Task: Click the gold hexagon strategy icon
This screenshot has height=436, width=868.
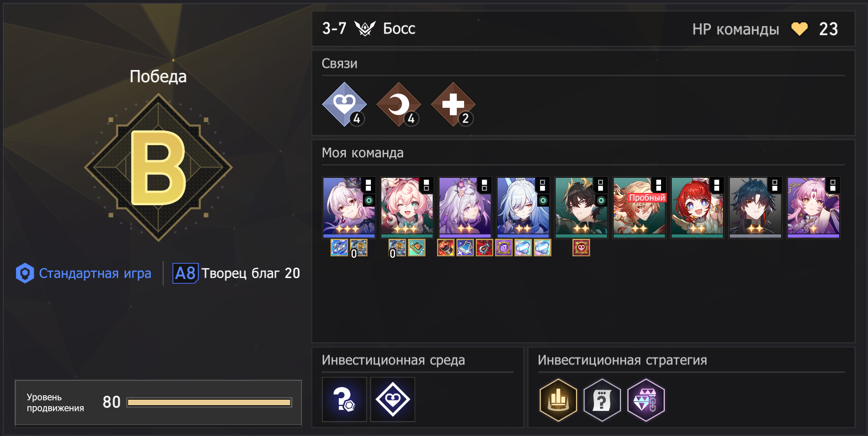Action: point(558,400)
